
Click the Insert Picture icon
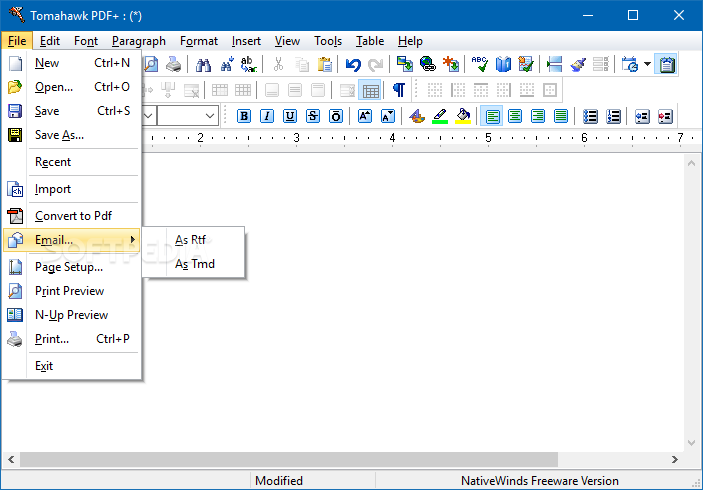tap(405, 65)
